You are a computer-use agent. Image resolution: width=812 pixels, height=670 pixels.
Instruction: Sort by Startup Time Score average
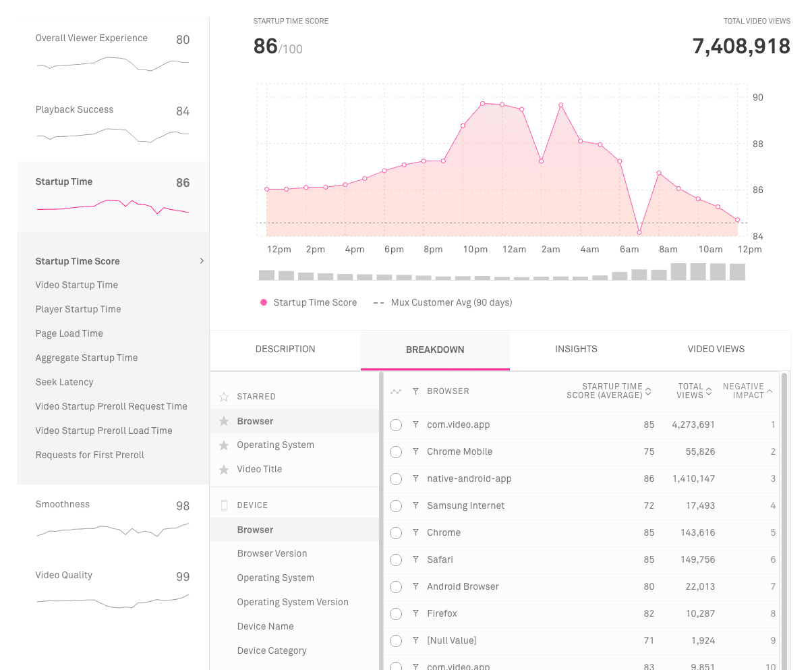pyautogui.click(x=648, y=391)
